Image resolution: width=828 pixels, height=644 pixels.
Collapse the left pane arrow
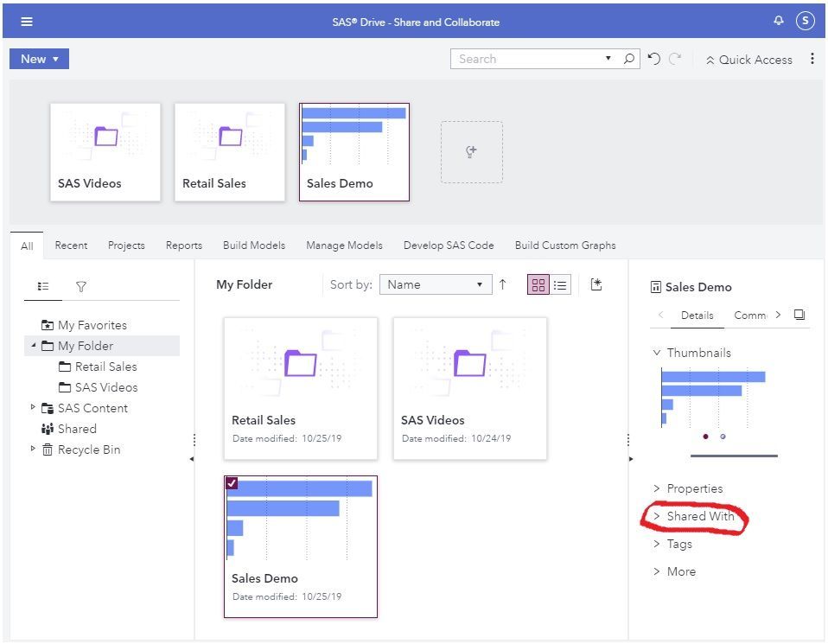point(192,458)
